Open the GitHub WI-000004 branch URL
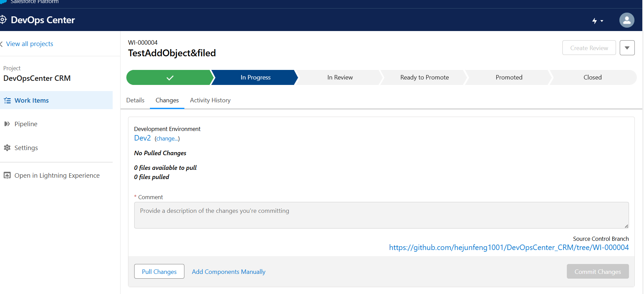The height and width of the screenshot is (294, 644). (509, 248)
